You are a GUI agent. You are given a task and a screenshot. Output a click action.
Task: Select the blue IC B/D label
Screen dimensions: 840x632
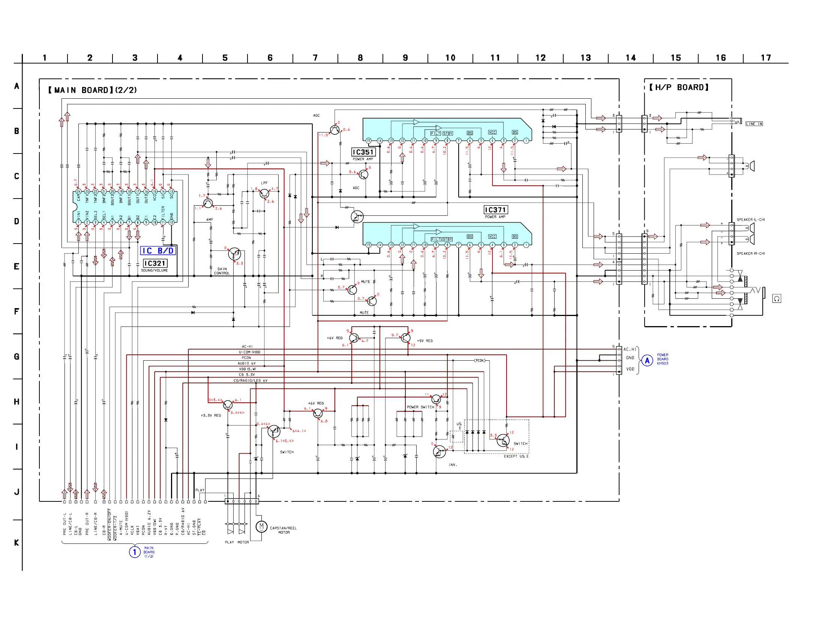[158, 251]
